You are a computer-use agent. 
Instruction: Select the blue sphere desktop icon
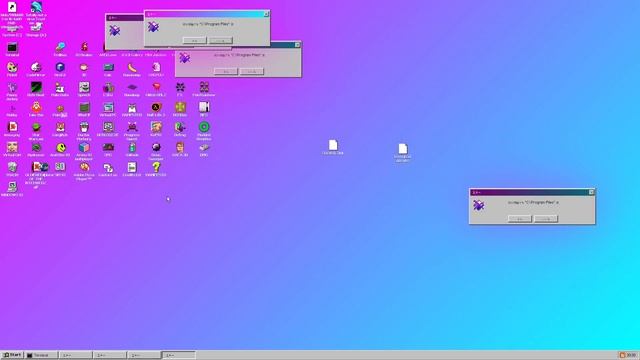(60, 67)
